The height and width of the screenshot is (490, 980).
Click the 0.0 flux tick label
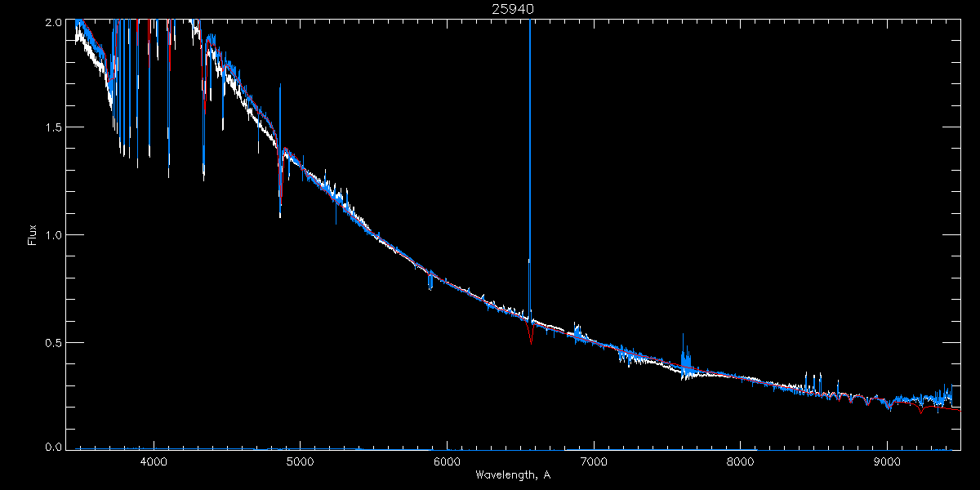54,446
